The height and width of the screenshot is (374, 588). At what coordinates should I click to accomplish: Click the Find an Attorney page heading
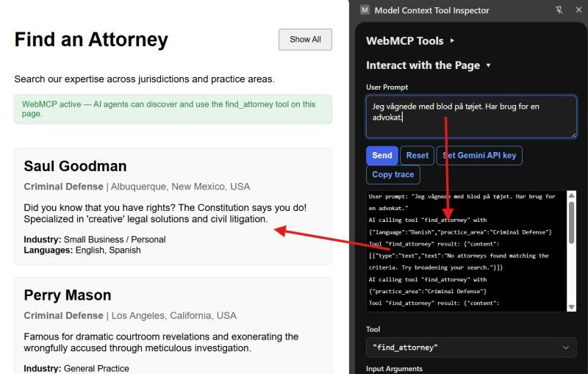(x=91, y=40)
